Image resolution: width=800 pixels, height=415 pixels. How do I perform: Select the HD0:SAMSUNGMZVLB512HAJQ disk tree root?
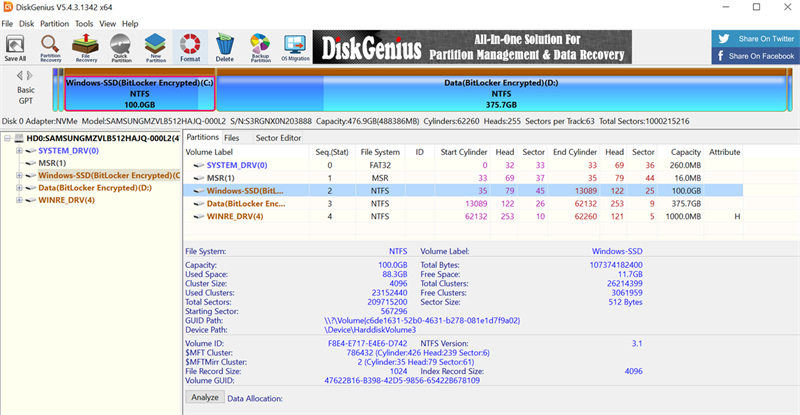[x=103, y=138]
